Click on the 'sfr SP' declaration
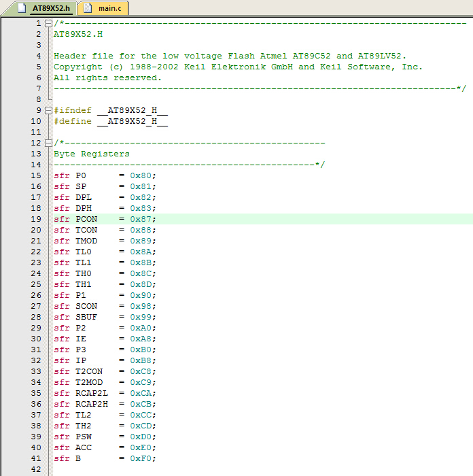This screenshot has width=473, height=476. tap(105, 186)
